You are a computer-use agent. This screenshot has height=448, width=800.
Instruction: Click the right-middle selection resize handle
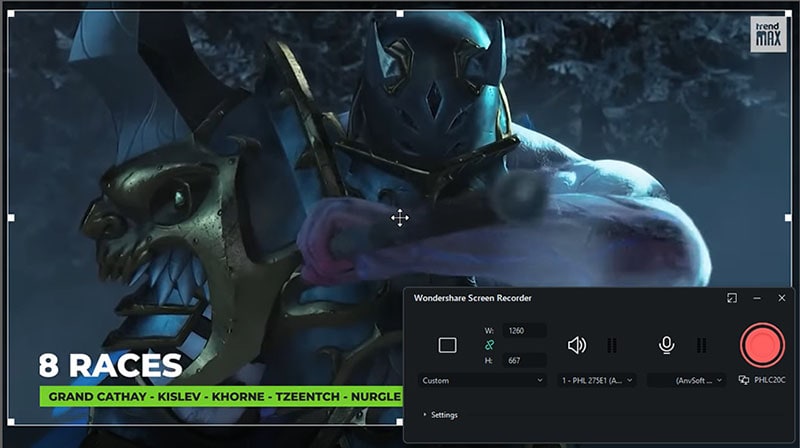point(788,218)
